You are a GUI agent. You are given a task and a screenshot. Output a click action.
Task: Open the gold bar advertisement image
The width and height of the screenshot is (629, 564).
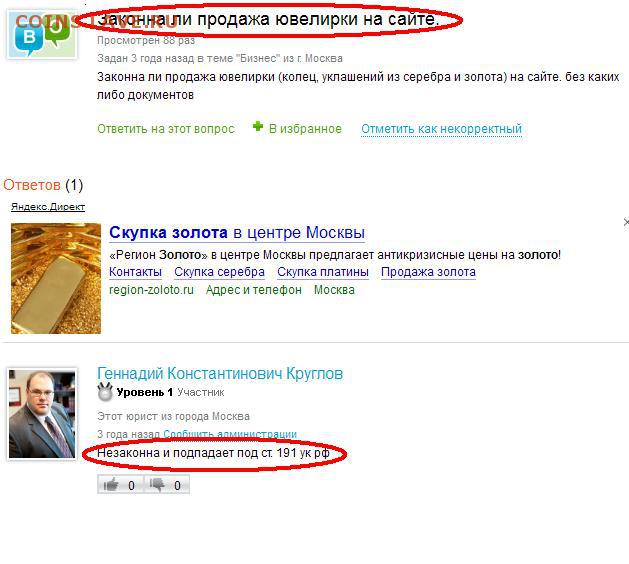(x=56, y=278)
